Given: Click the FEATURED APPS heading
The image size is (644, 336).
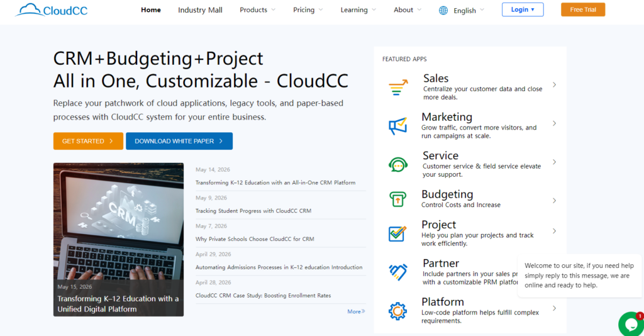Looking at the screenshot, I should tap(404, 59).
